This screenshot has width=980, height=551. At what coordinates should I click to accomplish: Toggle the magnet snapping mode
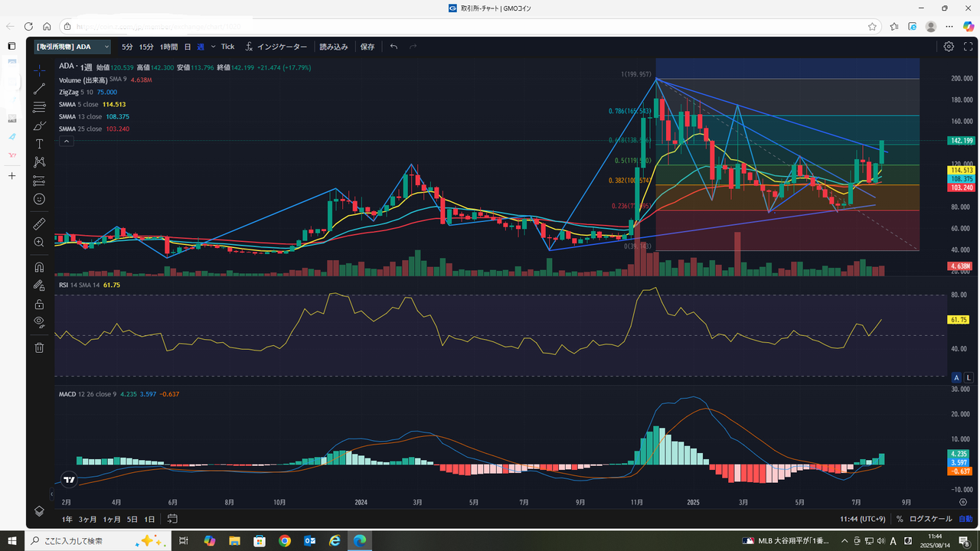[40, 267]
